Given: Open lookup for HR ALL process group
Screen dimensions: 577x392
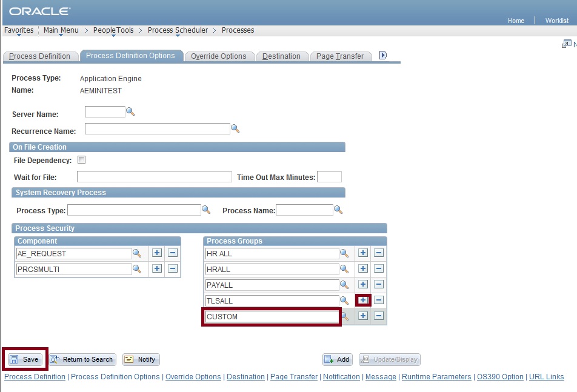Looking at the screenshot, I should click(x=344, y=253).
